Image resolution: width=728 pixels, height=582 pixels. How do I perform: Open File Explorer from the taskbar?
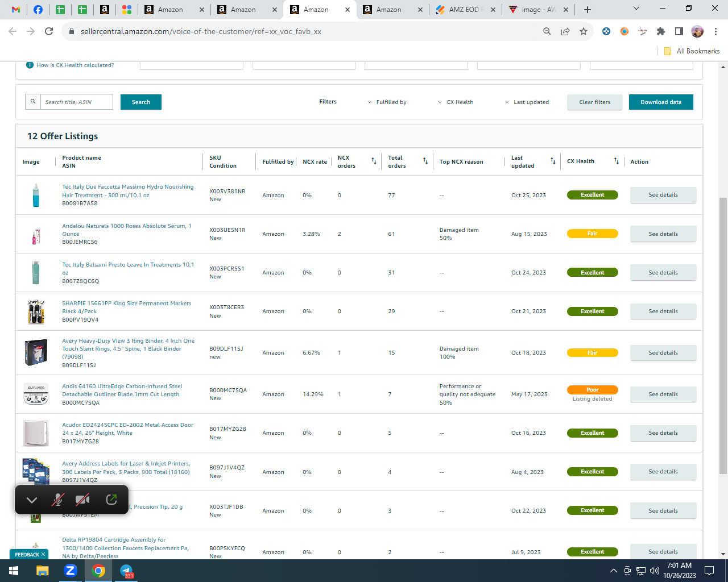tap(43, 571)
